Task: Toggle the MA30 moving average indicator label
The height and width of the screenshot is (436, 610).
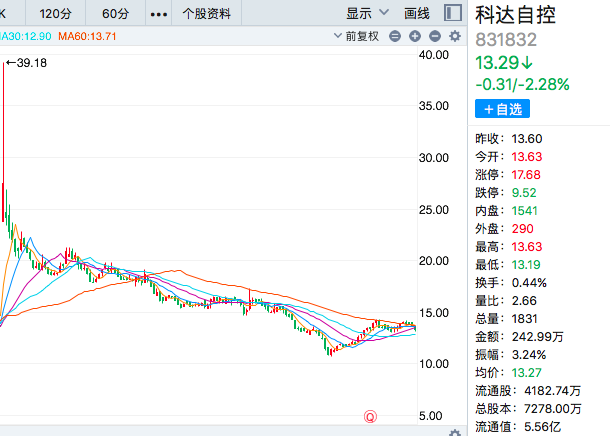Action: (25, 36)
